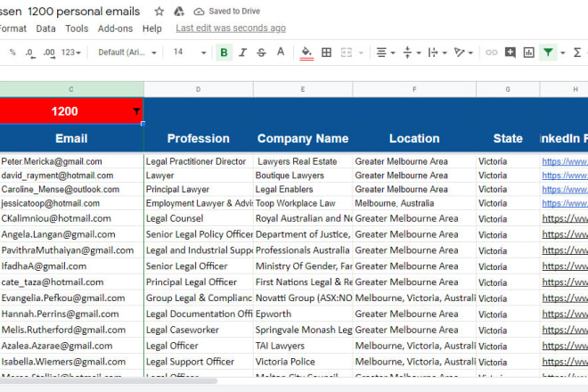Image resolution: width=588 pixels, height=392 pixels.
Task: Select the 'Epworth' company cell
Action: tap(303, 314)
